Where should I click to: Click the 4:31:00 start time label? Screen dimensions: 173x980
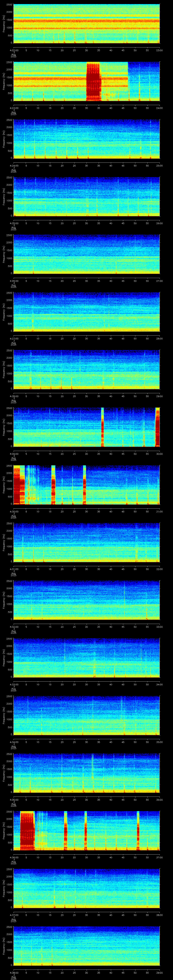click(14, 569)
